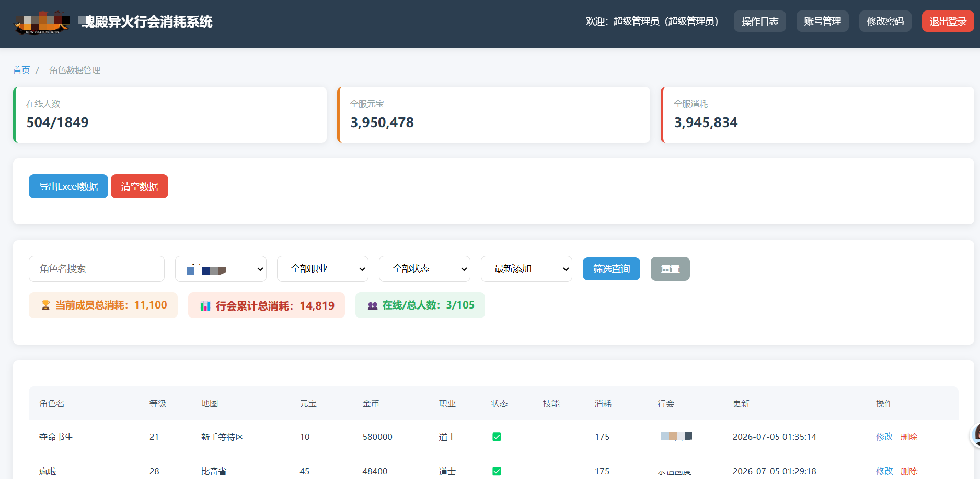Screen dimensions: 980x479
Task: Open 修改密码 in the top bar
Action: [885, 21]
